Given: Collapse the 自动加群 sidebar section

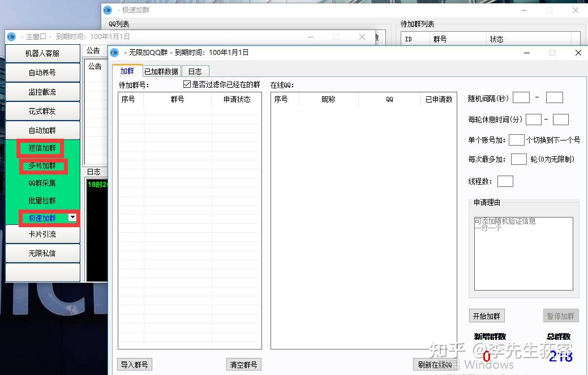Looking at the screenshot, I should coord(42,130).
